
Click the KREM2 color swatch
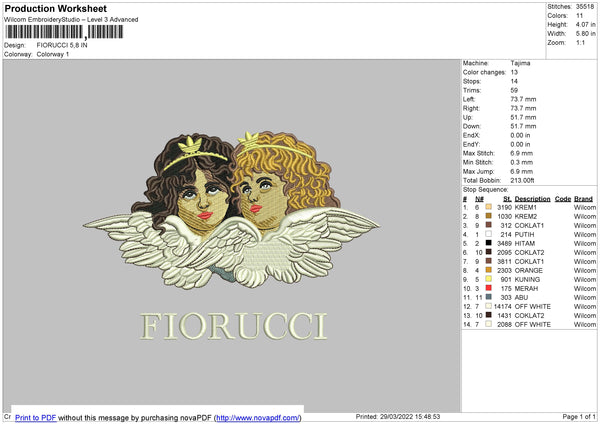488,216
